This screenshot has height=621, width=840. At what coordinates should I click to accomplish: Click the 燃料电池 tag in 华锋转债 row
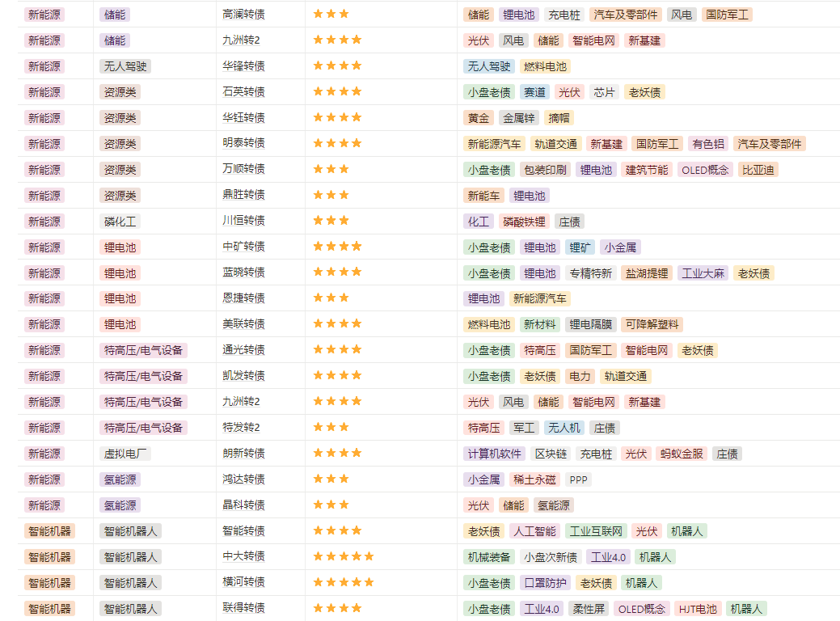click(545, 66)
